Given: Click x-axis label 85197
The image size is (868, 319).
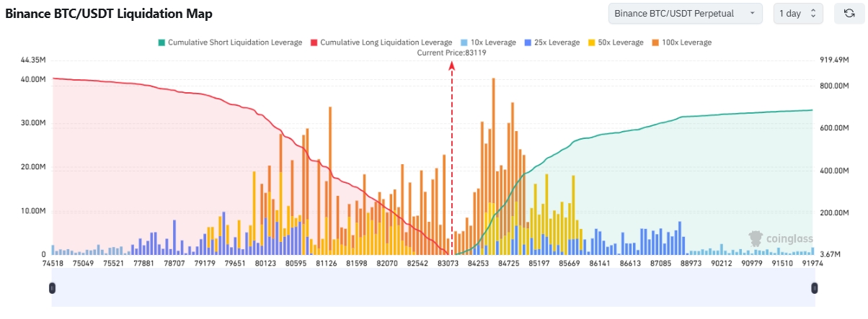Looking at the screenshot, I should pyautogui.click(x=540, y=264).
